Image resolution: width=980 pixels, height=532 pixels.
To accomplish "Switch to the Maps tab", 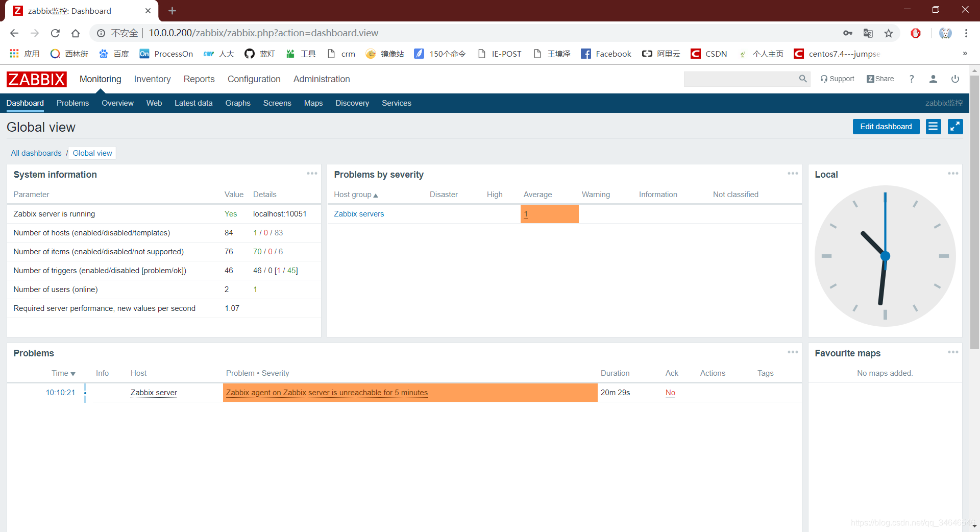I will (313, 103).
